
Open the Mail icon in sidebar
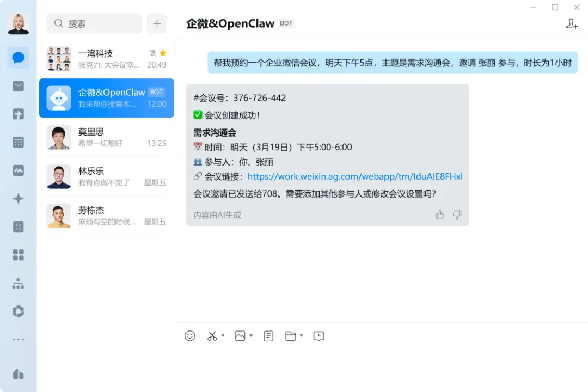click(x=19, y=86)
